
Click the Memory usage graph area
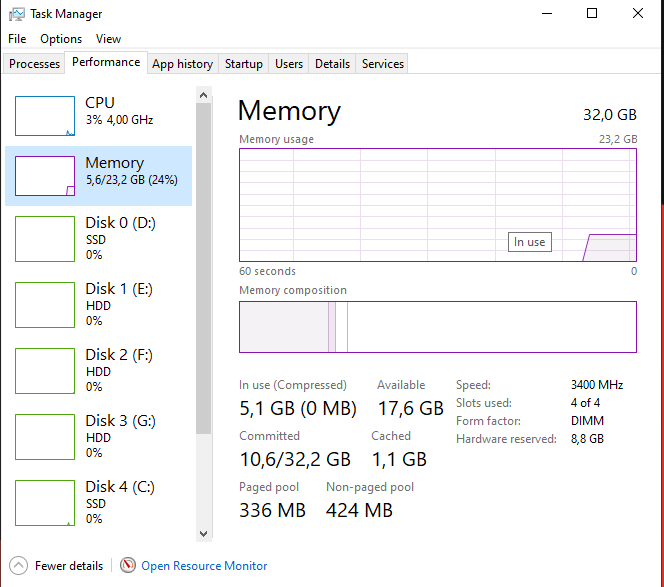click(x=437, y=205)
